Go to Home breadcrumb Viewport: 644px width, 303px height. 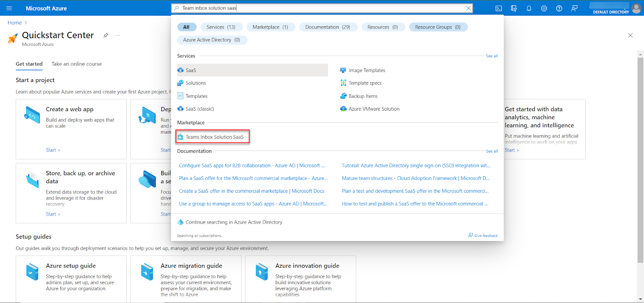tap(14, 23)
